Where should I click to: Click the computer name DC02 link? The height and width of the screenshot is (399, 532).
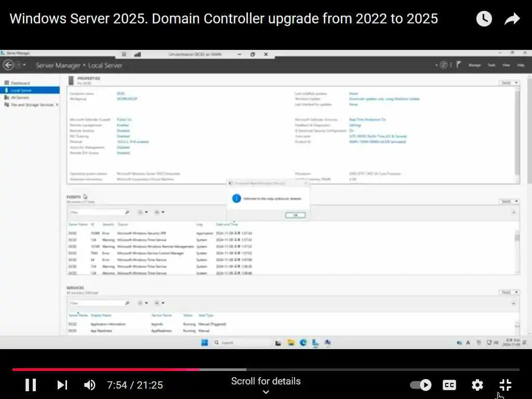(121, 94)
